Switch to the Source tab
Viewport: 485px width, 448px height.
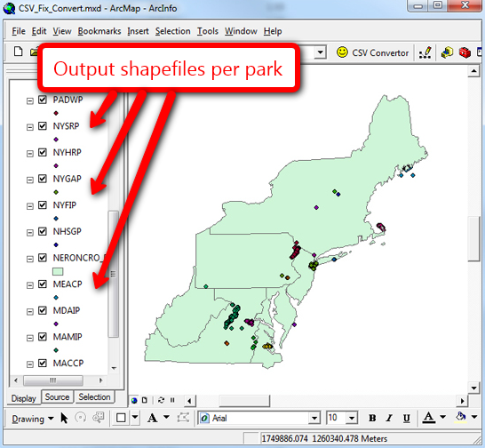pyautogui.click(x=57, y=397)
